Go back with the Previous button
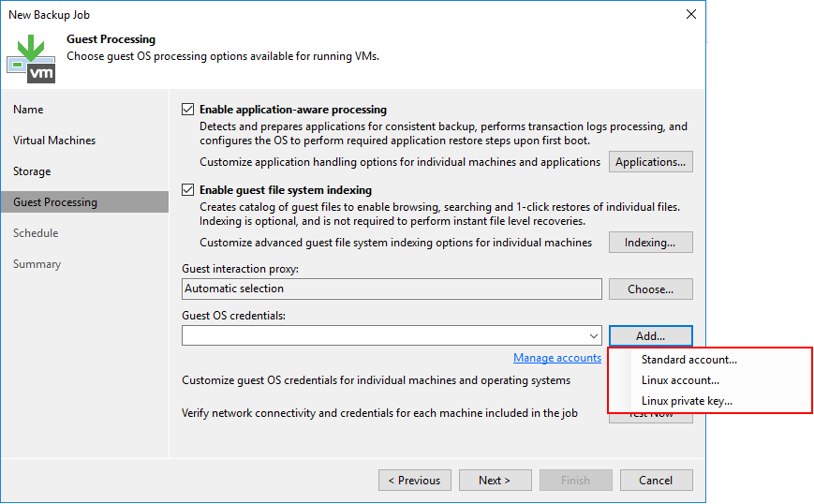 click(414, 481)
